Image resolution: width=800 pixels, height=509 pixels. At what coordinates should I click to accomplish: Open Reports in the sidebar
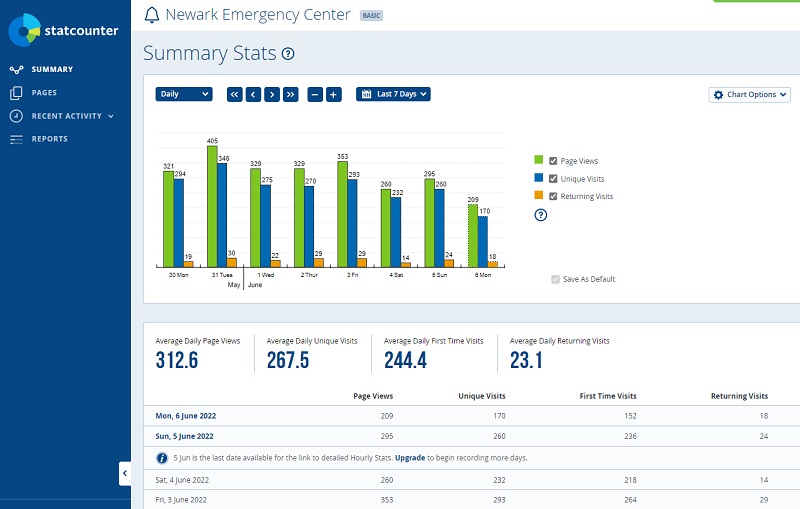tap(49, 139)
